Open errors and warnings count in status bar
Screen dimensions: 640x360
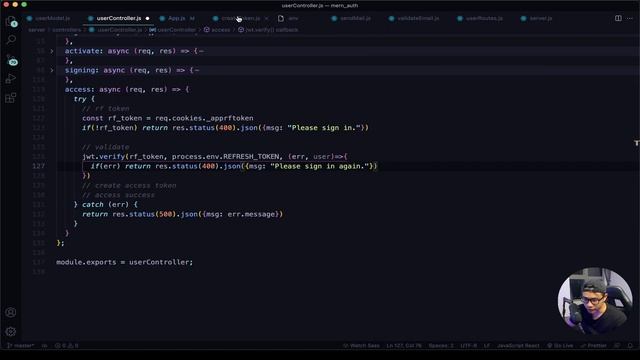coord(67,346)
